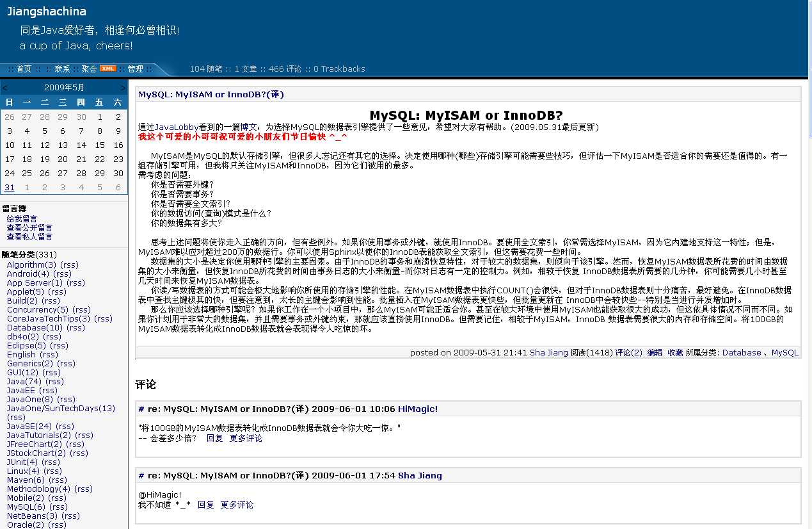
Task: Open the English category
Action: tap(22, 354)
